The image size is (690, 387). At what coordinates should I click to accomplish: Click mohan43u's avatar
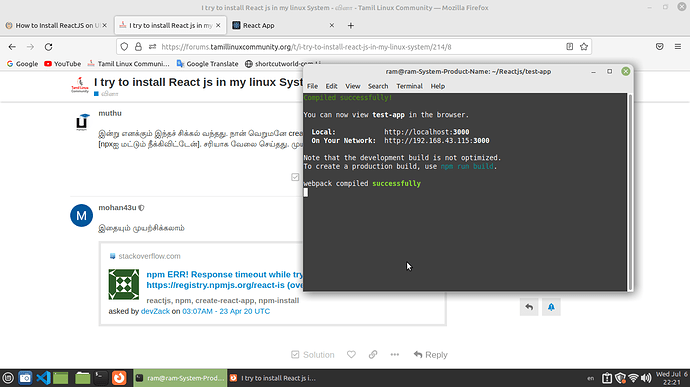pos(81,215)
